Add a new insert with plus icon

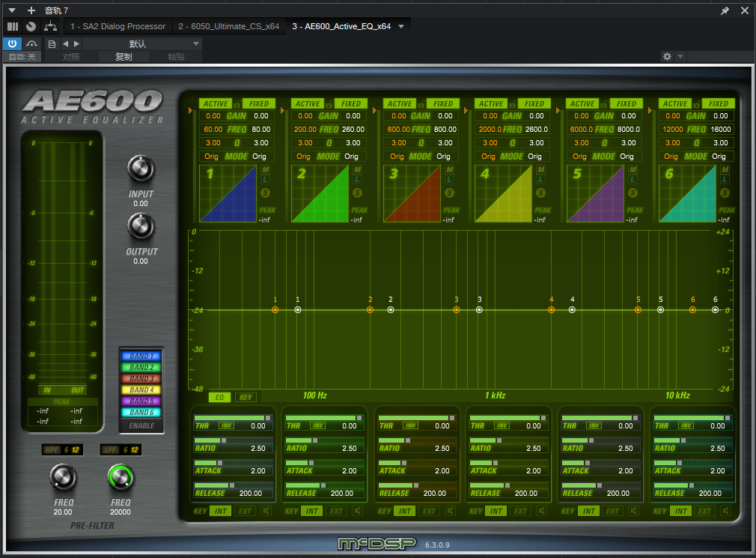point(31,10)
